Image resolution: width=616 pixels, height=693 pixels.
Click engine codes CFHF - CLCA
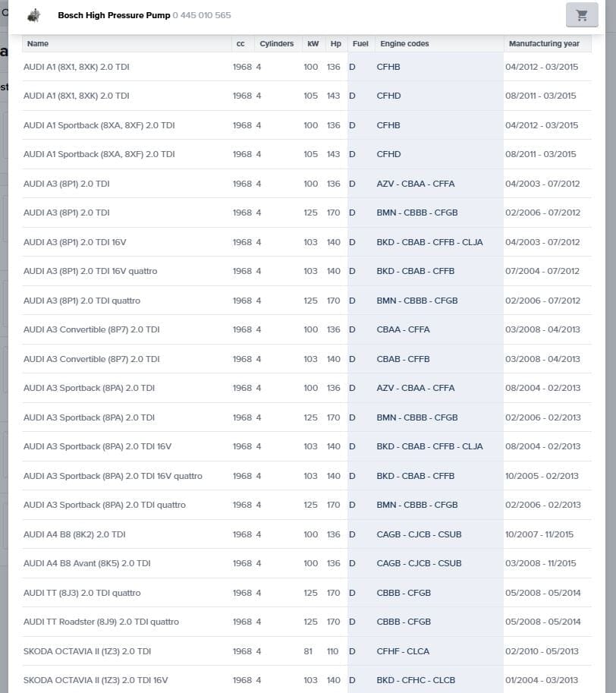[403, 651]
